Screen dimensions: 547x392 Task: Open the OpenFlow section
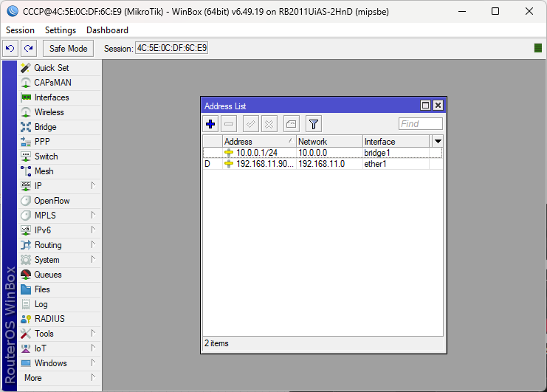pos(59,201)
